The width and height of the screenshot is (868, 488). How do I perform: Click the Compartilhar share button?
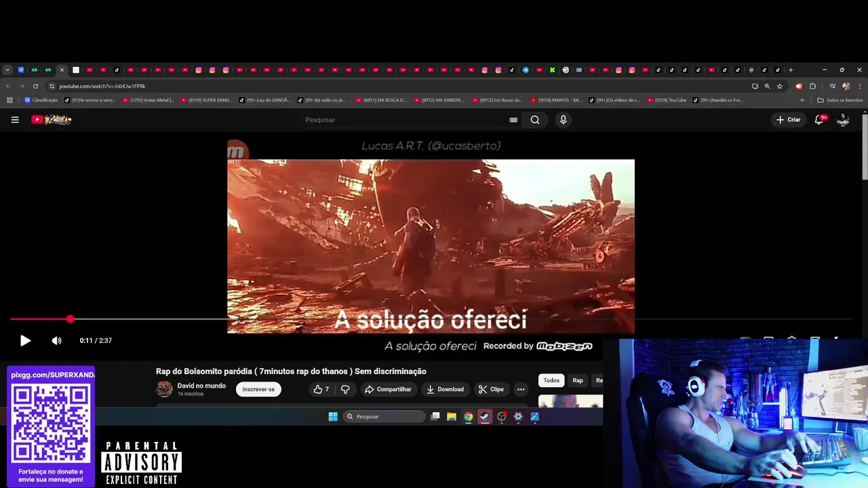click(x=388, y=390)
